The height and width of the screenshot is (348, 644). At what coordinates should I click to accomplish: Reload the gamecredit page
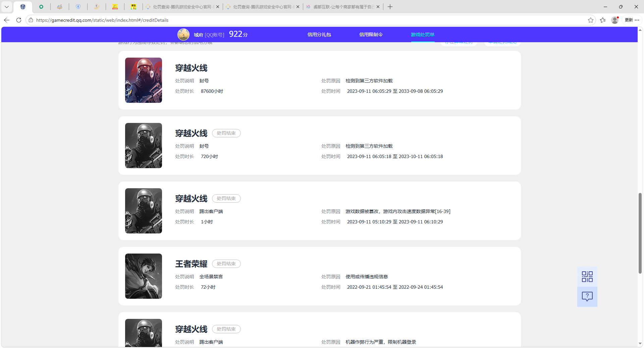pos(19,20)
